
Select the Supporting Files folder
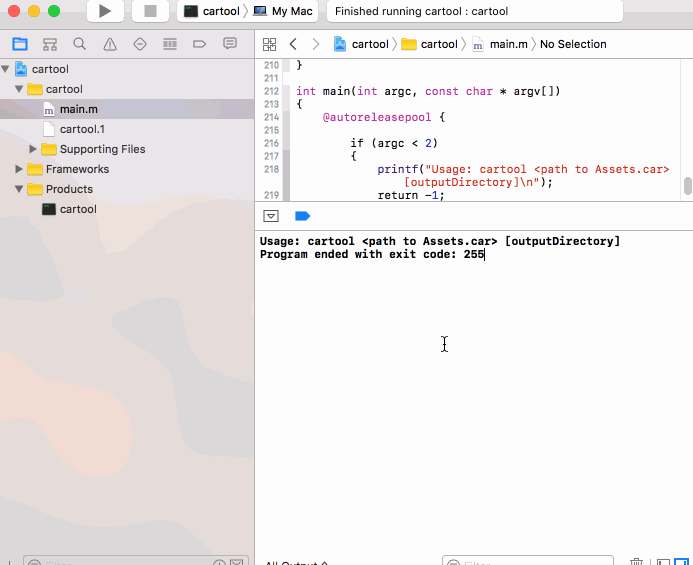pos(93,149)
